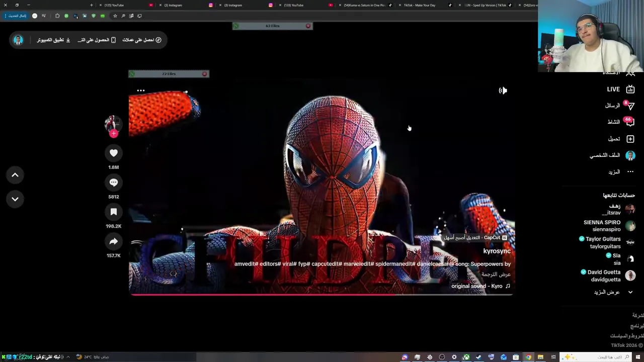644x362 pixels.
Task: Open the account avatar in the TikTok header
Action: (18, 40)
